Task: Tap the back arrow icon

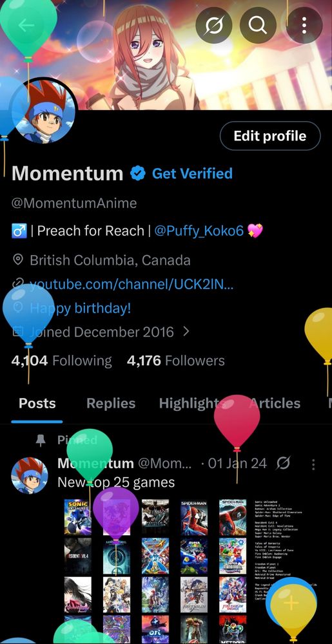Action: tap(26, 26)
